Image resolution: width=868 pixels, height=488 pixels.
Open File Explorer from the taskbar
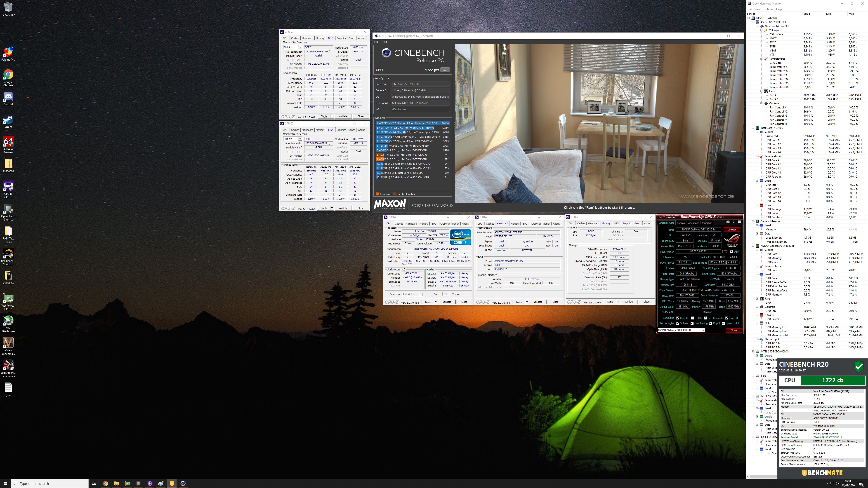[117, 483]
